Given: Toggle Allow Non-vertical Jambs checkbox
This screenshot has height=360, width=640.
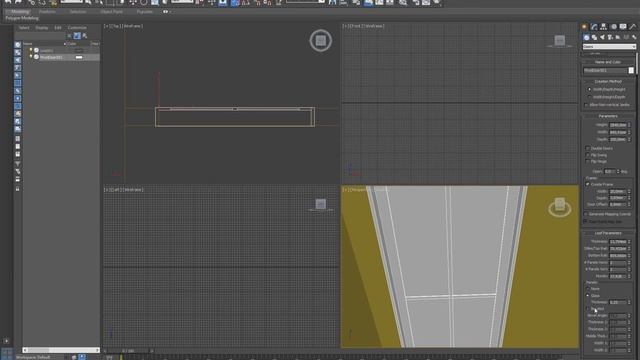Looking at the screenshot, I should [587, 105].
